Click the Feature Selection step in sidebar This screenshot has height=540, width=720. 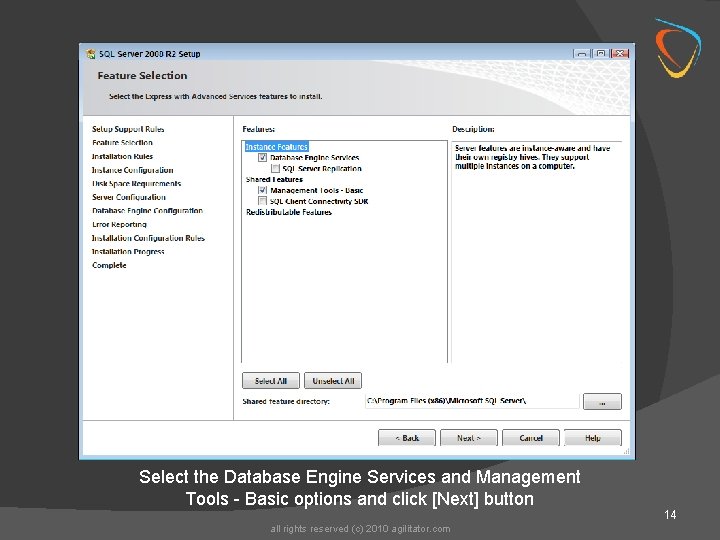[x=122, y=143]
